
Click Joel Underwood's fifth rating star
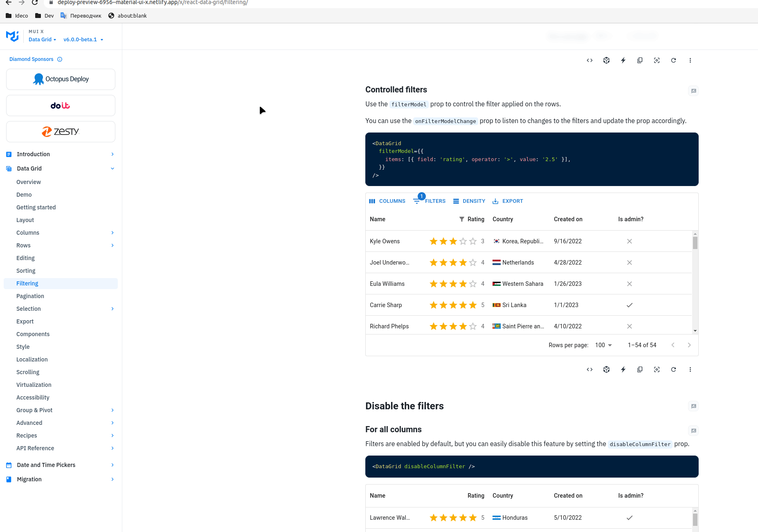pos(473,263)
